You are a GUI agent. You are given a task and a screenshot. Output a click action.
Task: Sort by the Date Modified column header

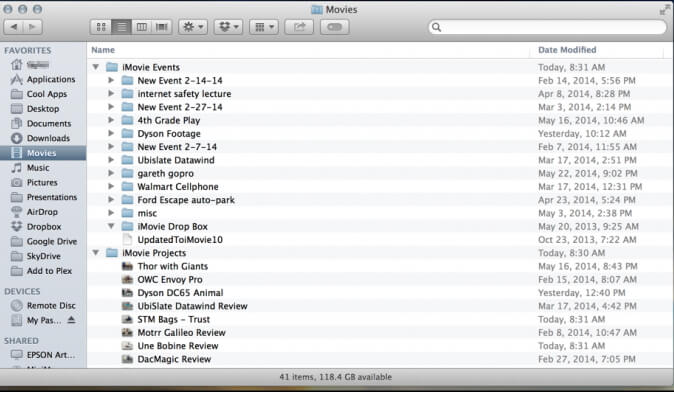[x=567, y=50]
